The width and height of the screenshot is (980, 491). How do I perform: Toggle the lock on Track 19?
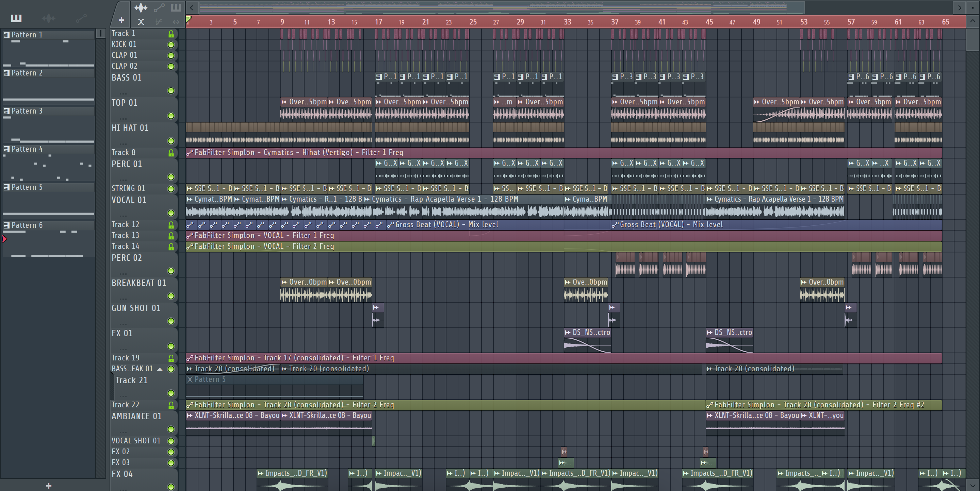pos(171,358)
